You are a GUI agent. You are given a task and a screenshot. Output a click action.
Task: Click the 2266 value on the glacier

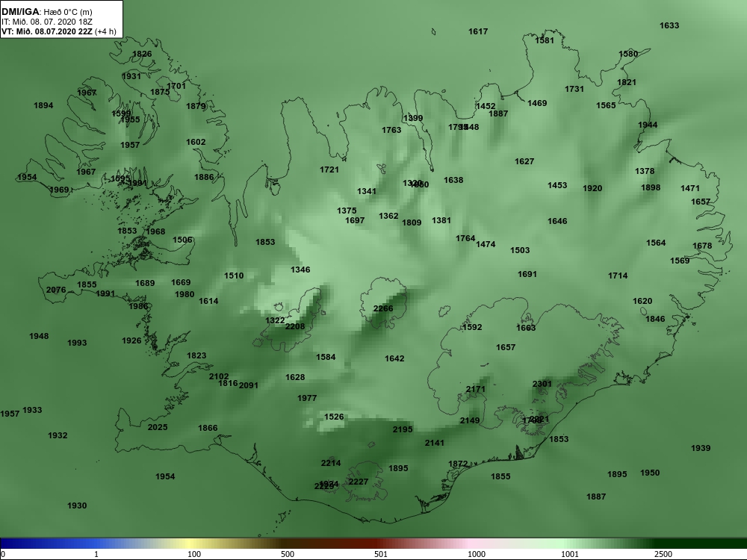pyautogui.click(x=383, y=308)
